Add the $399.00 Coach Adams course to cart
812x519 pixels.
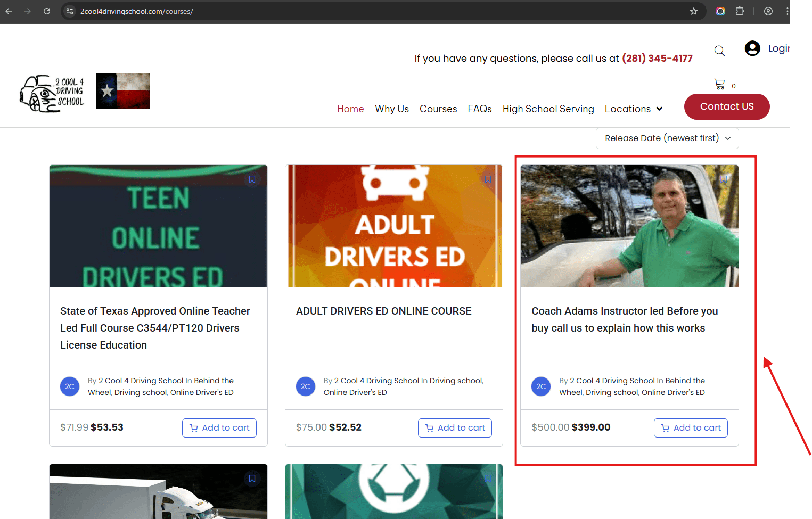click(x=690, y=428)
